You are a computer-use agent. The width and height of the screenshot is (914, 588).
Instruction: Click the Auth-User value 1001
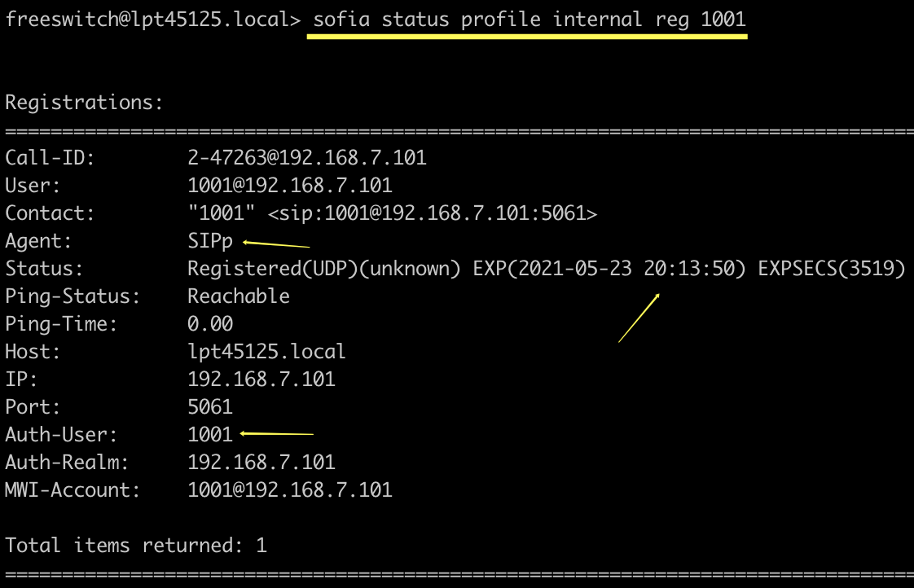click(210, 435)
